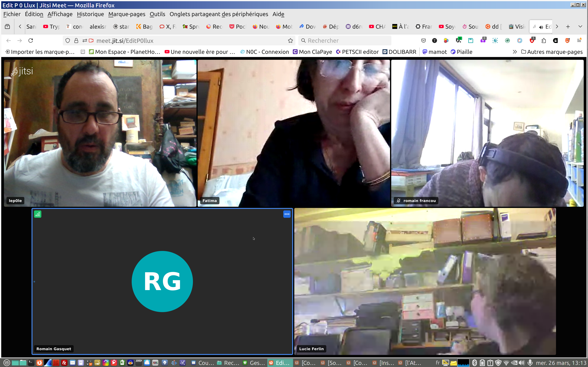Open the Pocket save icon in toolbar
This screenshot has height=367, width=588.
pyautogui.click(x=423, y=41)
